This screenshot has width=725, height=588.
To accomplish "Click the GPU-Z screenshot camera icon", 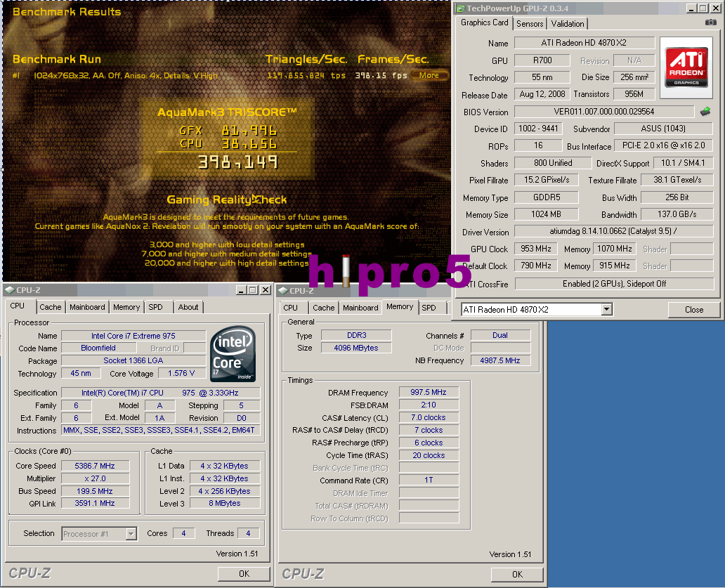I will pyautogui.click(x=711, y=22).
